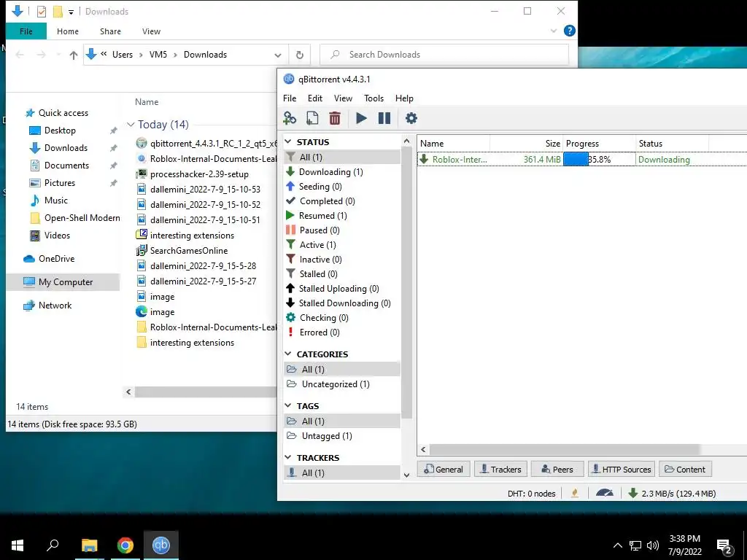
Task: Select Paused (0) status filter
Action: (342, 230)
